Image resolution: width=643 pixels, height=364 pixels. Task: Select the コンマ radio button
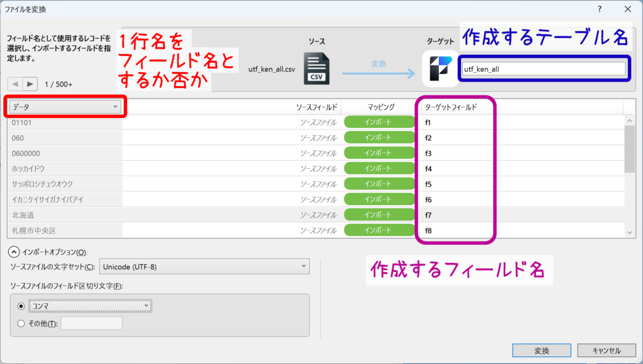(22, 306)
